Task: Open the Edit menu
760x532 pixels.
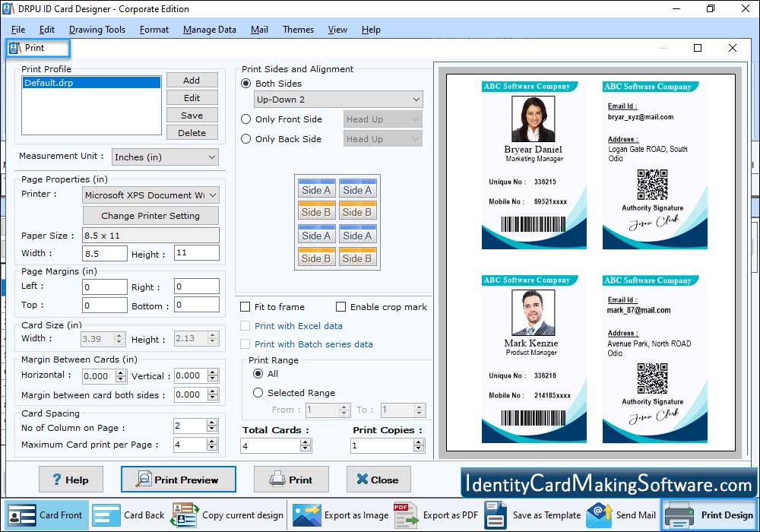Action: 47,30
